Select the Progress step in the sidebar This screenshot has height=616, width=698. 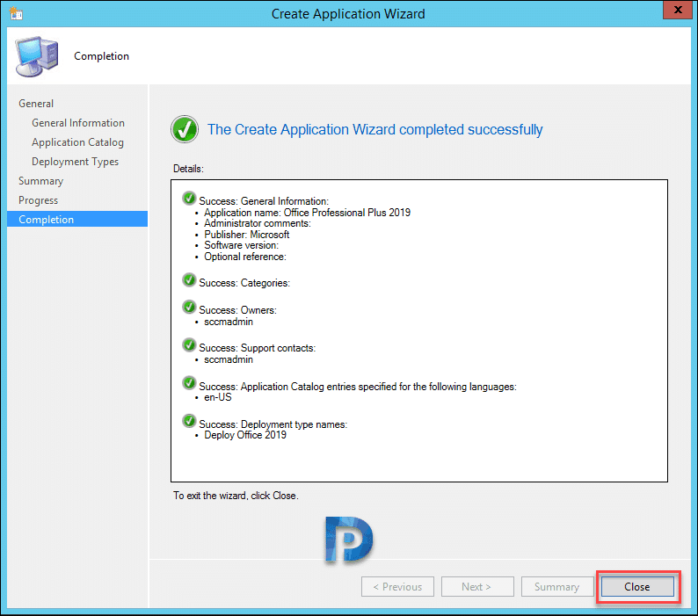[x=39, y=200]
